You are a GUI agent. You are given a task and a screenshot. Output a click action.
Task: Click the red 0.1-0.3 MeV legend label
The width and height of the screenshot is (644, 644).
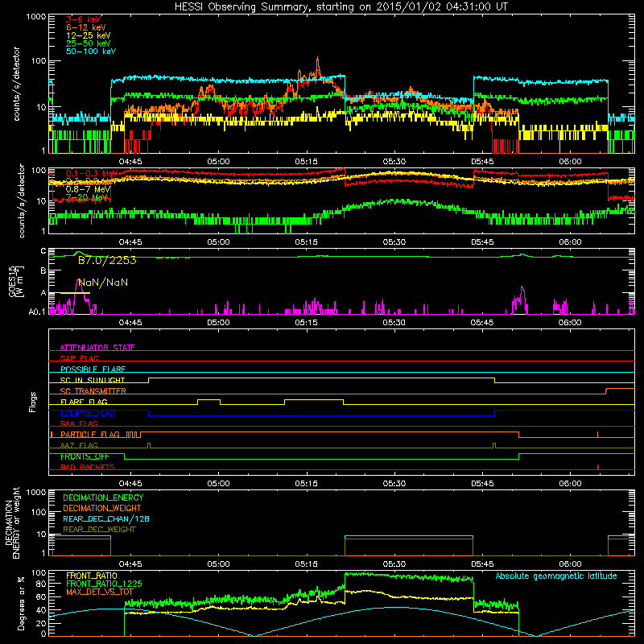[x=92, y=173]
